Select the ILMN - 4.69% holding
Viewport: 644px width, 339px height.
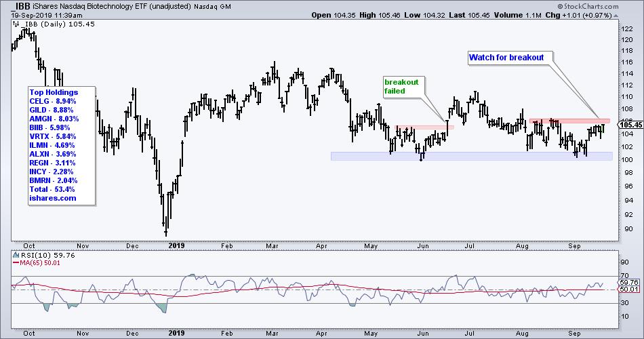52,146
